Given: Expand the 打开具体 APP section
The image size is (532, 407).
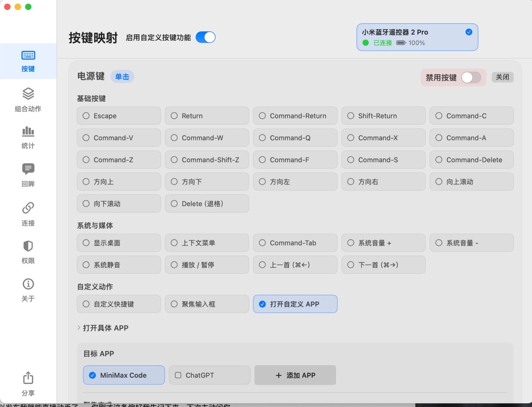Looking at the screenshot, I should coord(103,328).
